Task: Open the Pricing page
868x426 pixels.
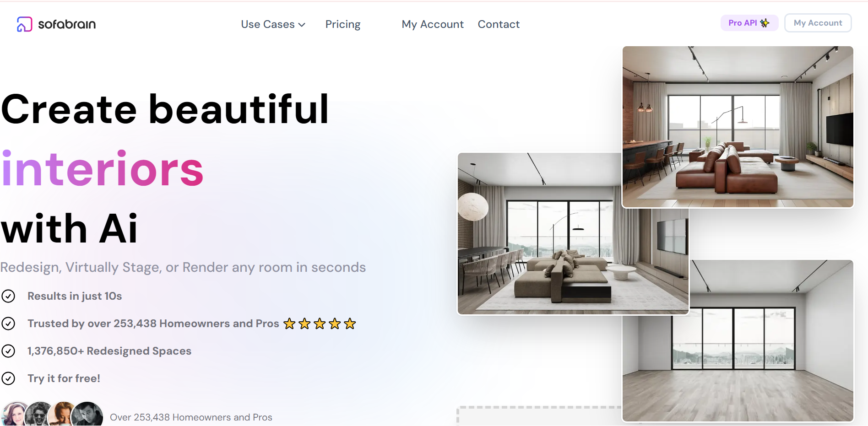Action: click(343, 24)
